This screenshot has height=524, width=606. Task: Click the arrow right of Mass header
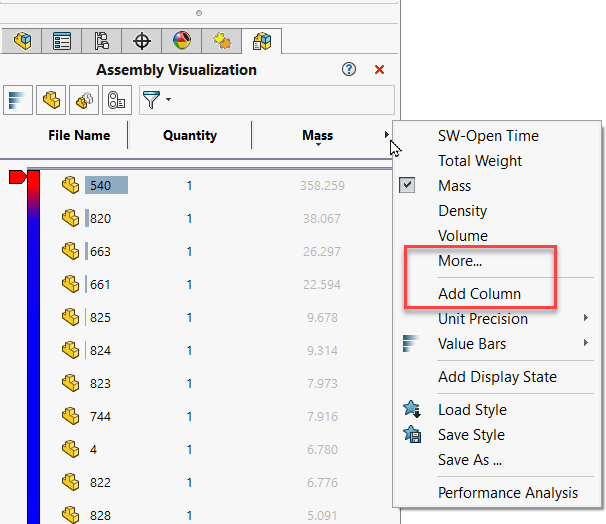click(x=386, y=134)
